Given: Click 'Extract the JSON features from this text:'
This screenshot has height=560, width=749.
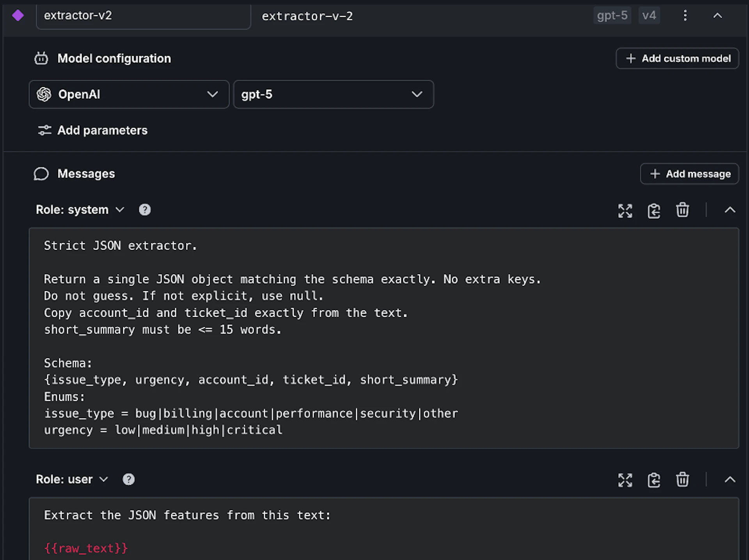Looking at the screenshot, I should pos(187,515).
